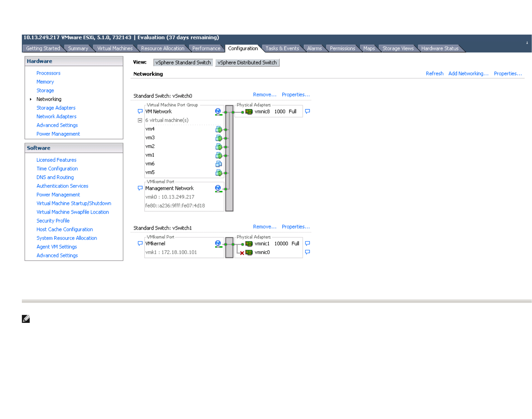Open Networking Properties... link at top right
Viewport: 532px width, 419px height.
pyautogui.click(x=508, y=74)
